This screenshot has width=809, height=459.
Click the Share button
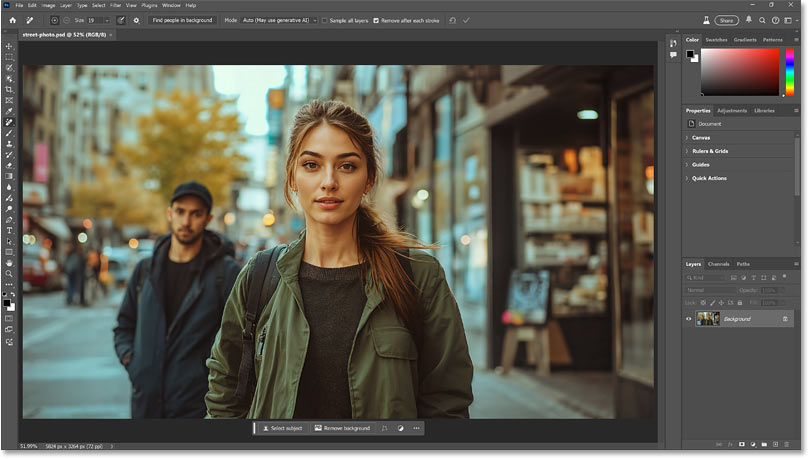coord(726,21)
